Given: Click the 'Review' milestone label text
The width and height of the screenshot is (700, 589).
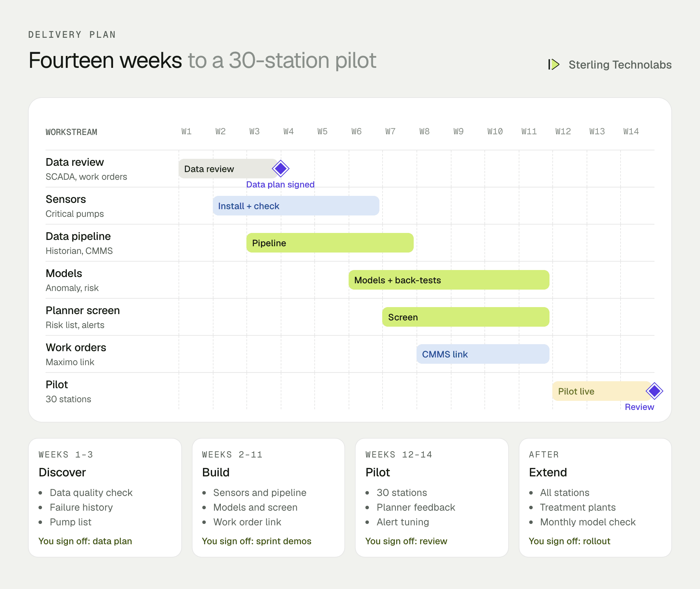Looking at the screenshot, I should pyautogui.click(x=639, y=407).
